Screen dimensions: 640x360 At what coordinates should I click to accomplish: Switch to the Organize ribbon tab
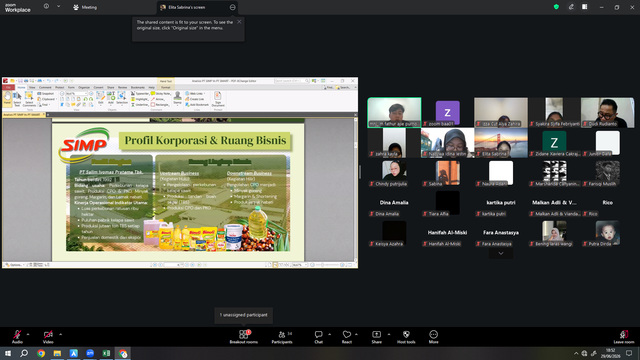pos(84,87)
